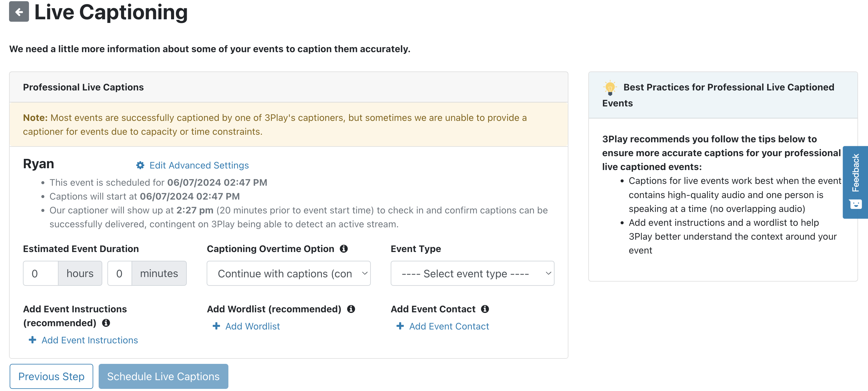Click Schedule Live Captions
Viewport: 868px width, 391px height.
click(x=163, y=376)
